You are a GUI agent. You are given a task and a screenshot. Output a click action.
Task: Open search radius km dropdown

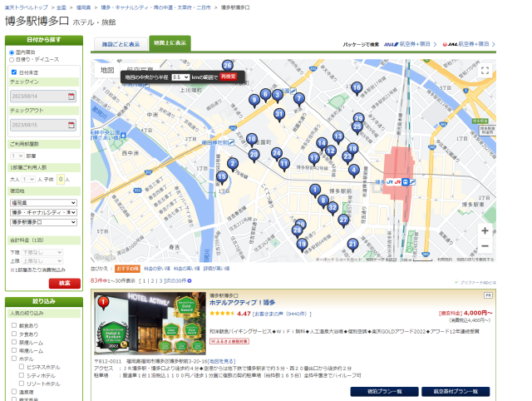[180, 77]
